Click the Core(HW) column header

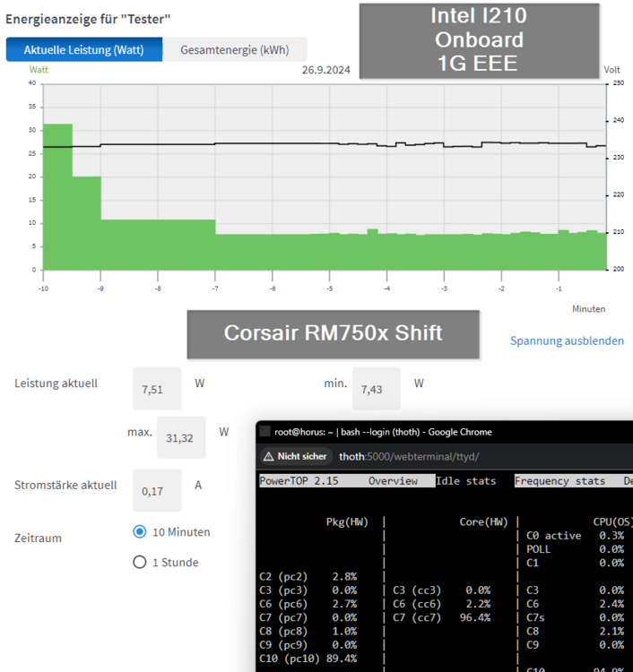point(484,522)
